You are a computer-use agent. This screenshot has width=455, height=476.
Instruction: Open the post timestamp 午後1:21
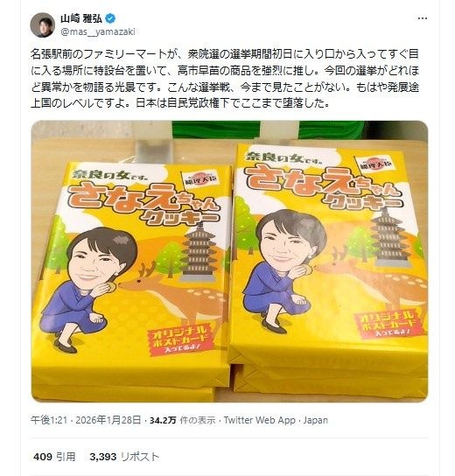point(49,420)
